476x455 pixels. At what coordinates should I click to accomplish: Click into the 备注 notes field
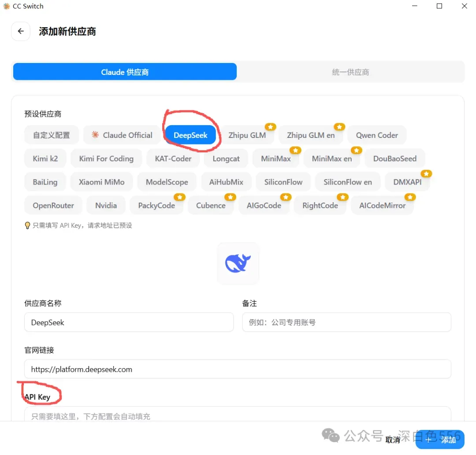point(347,322)
